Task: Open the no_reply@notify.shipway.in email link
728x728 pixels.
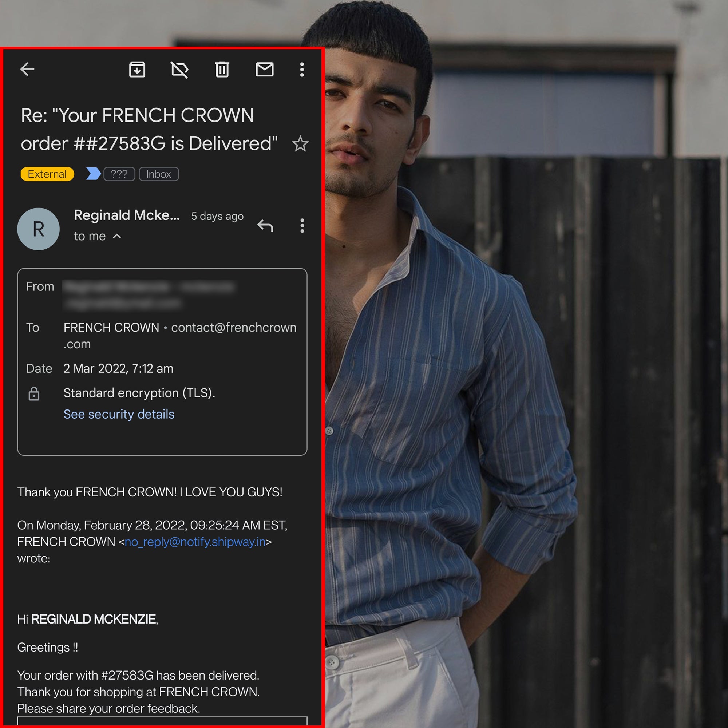Action: tap(195, 542)
